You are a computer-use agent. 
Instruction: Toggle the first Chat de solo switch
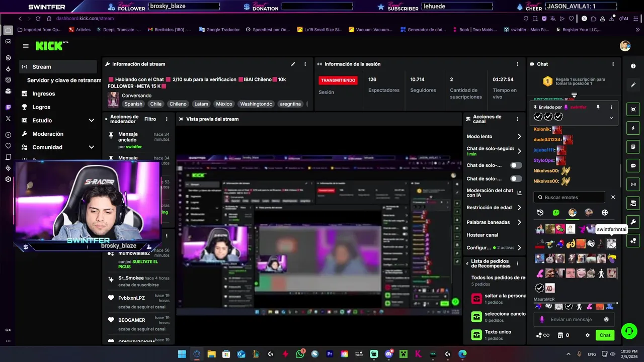tap(516, 165)
